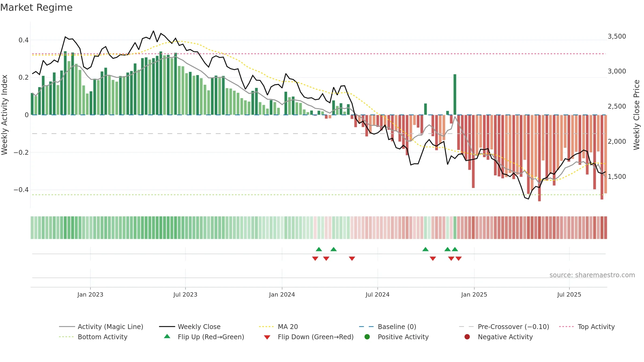Viewport: 644px width, 362px height.
Task: Click the source: sharemaestro.com text
Action: click(x=592, y=275)
